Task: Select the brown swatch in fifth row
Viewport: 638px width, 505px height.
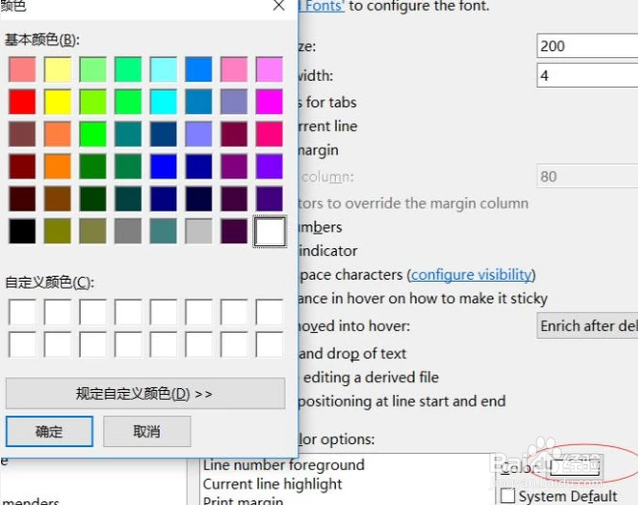Action: [57, 199]
